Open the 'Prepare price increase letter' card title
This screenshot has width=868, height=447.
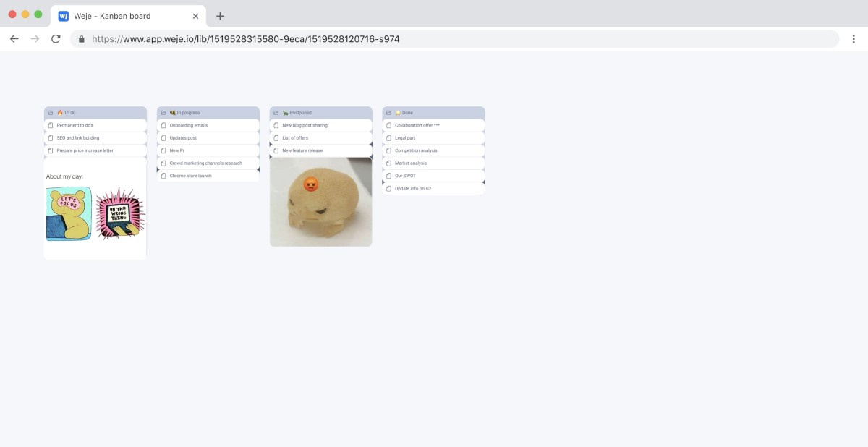85,150
